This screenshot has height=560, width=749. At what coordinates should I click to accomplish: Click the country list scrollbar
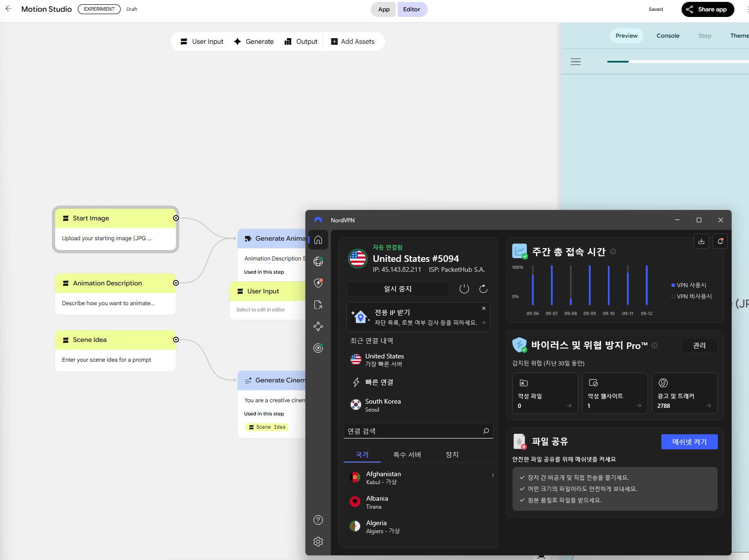(493, 475)
